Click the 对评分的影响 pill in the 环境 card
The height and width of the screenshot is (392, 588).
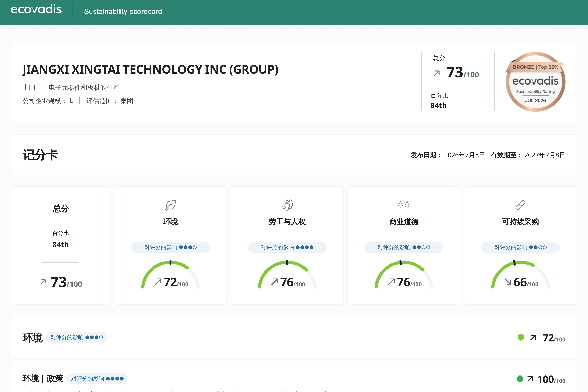coord(171,247)
